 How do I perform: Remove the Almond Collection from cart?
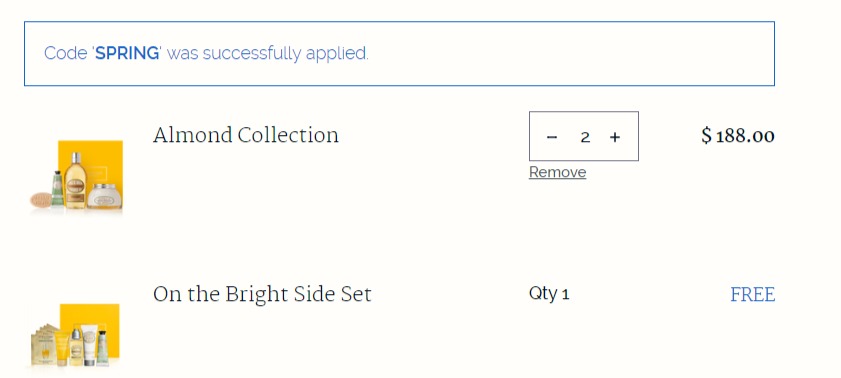click(557, 172)
